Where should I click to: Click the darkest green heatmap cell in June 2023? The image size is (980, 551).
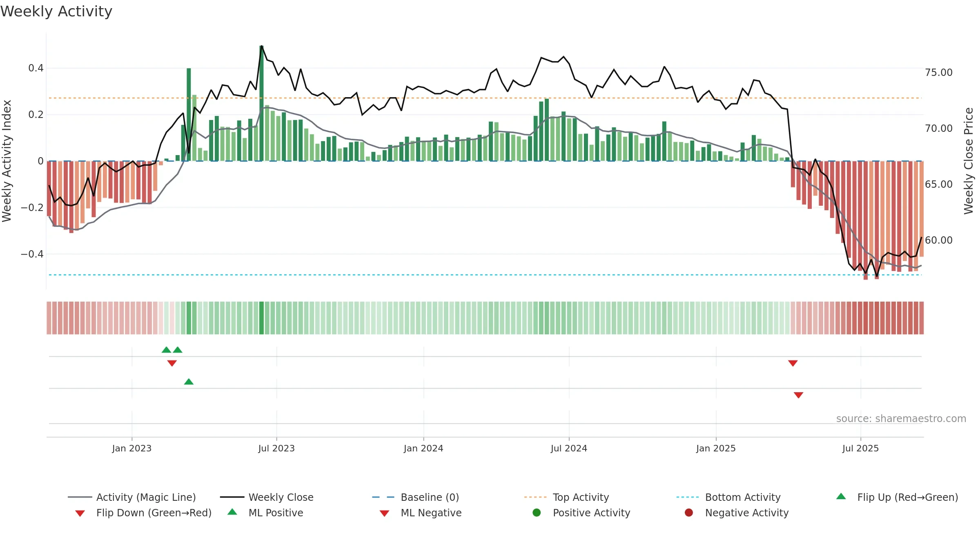point(261,318)
